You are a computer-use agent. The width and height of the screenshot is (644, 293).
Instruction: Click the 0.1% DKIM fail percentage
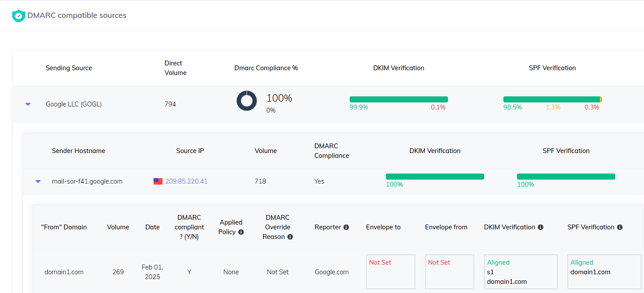[438, 107]
